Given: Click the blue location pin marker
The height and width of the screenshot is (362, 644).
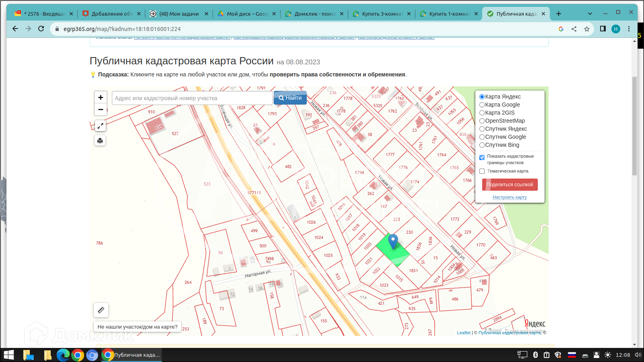Looking at the screenshot, I should pyautogui.click(x=393, y=241).
